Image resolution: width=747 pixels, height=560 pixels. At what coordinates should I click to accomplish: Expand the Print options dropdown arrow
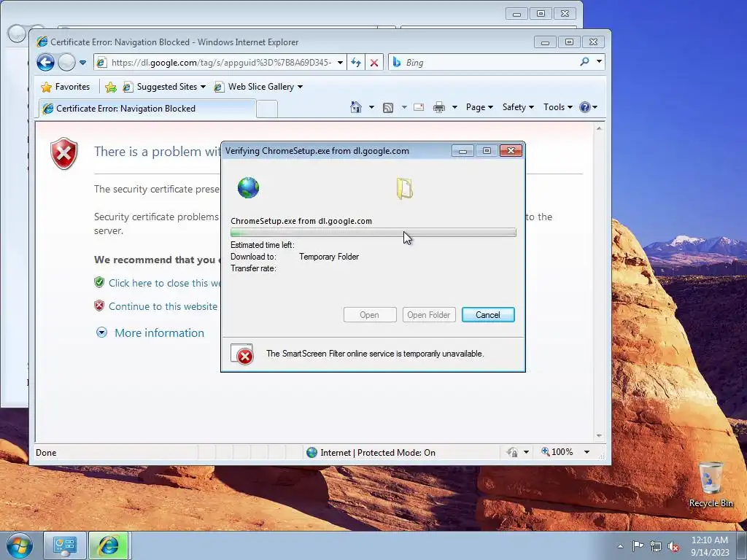[454, 107]
